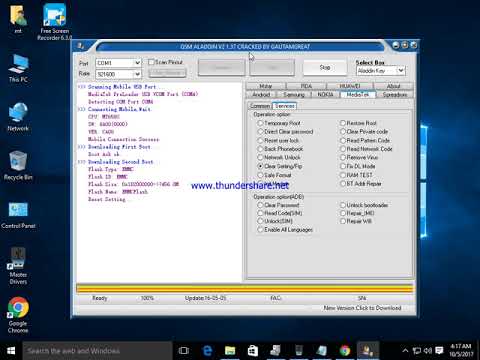Open File Explorer from taskbar

(230, 351)
